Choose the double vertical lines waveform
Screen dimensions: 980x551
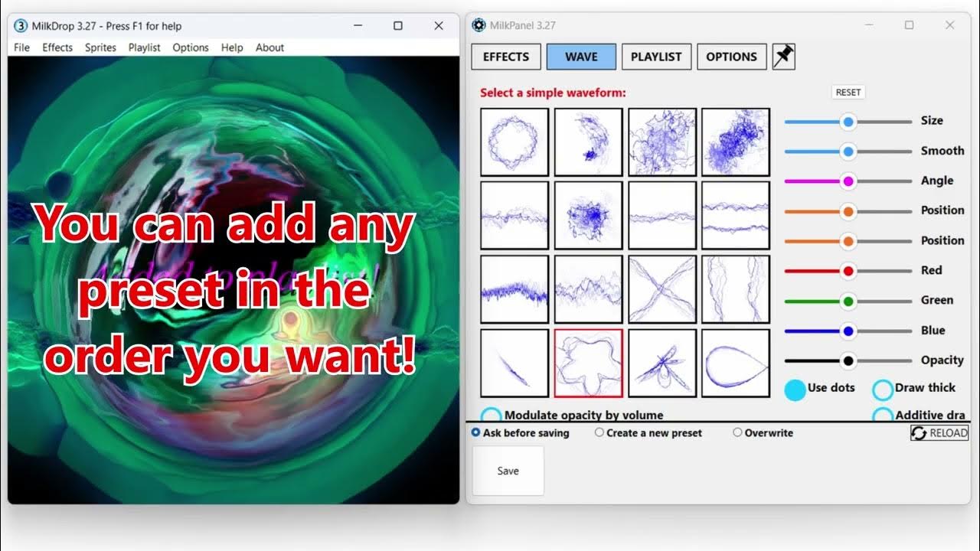pyautogui.click(x=736, y=289)
